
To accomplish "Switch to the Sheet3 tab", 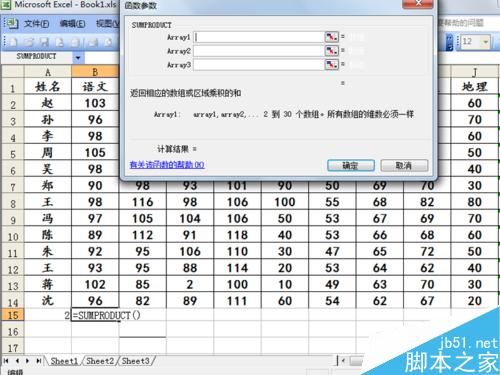I will (135, 361).
